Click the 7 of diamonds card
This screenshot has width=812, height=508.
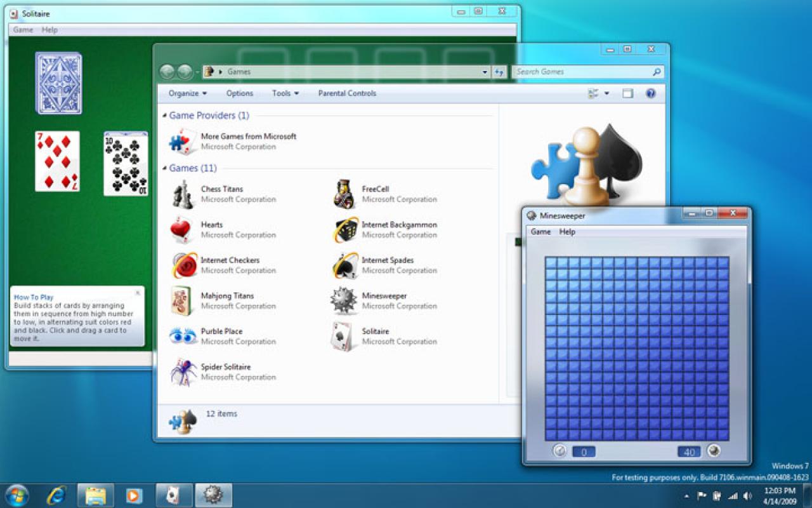tap(58, 161)
